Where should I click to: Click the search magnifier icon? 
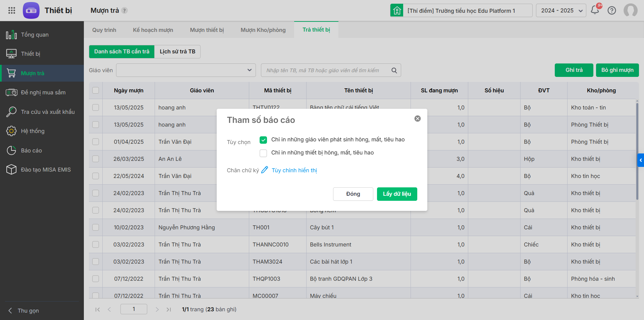click(394, 71)
